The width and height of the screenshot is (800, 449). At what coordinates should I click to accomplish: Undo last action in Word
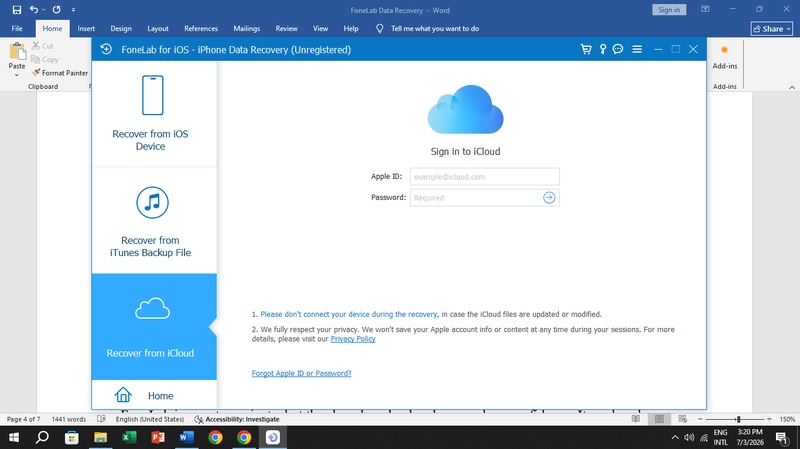pyautogui.click(x=33, y=10)
